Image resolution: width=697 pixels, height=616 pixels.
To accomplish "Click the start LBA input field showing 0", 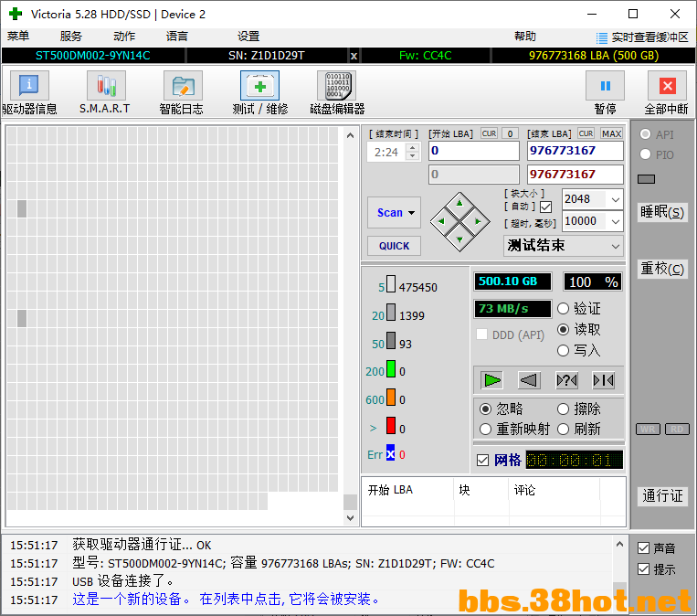I will (474, 151).
